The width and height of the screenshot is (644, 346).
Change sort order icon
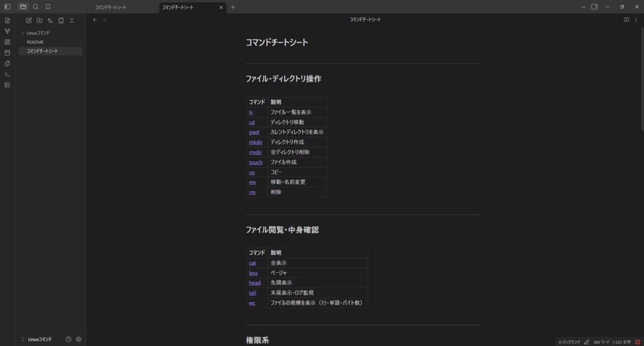click(x=50, y=21)
